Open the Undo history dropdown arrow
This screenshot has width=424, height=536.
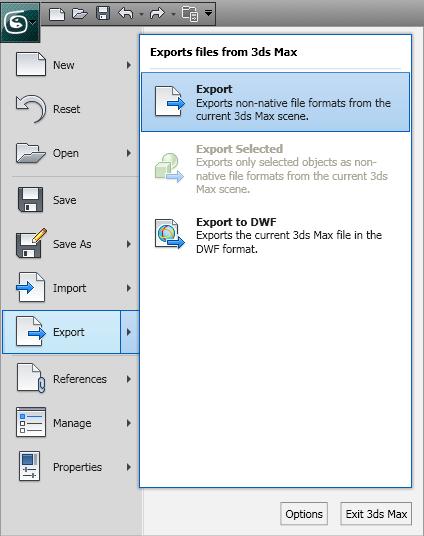pos(141,14)
